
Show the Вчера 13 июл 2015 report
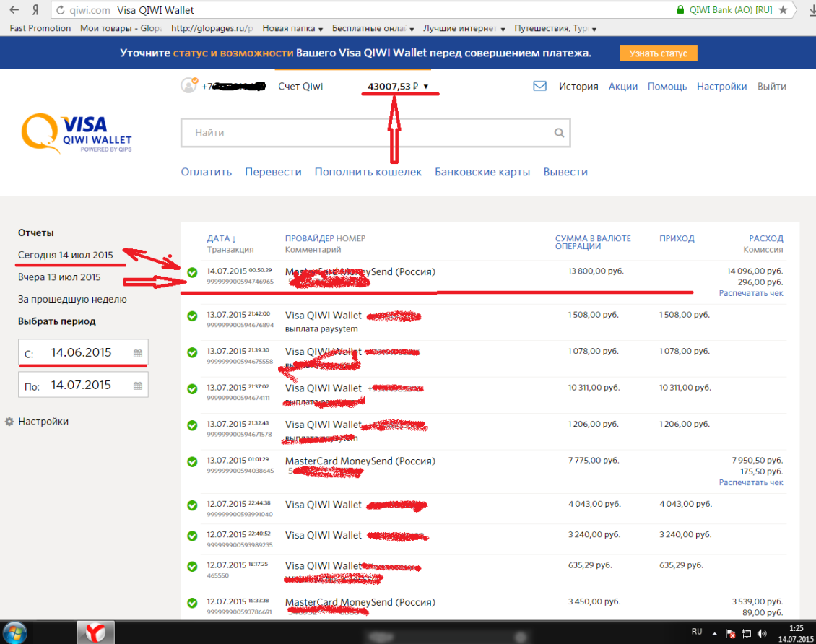coord(59,277)
